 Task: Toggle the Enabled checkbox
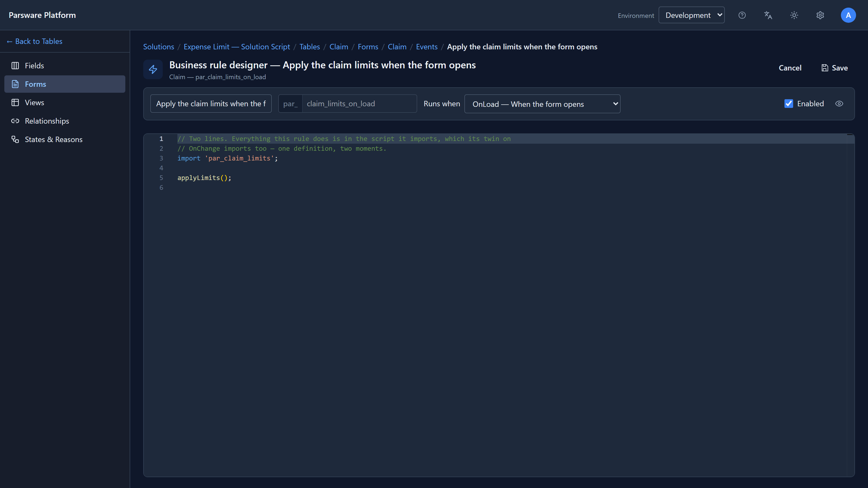(789, 104)
